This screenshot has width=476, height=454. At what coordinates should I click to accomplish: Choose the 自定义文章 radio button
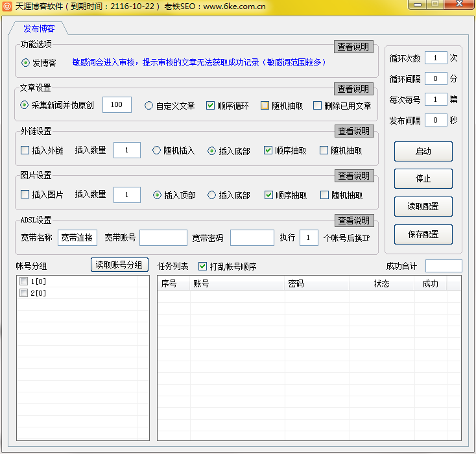(x=149, y=106)
